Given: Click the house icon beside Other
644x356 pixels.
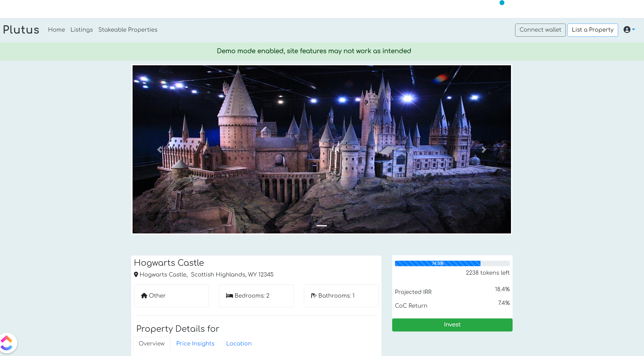Looking at the screenshot, I should [x=144, y=296].
